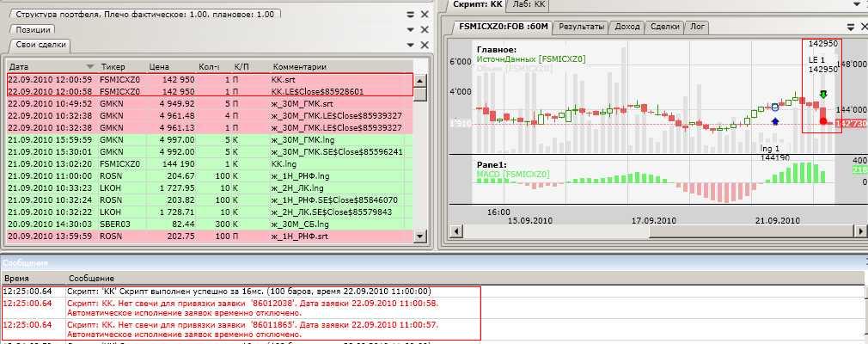Switch to the Структура портфеля tab
This screenshot has width=868, height=344.
click(145, 15)
